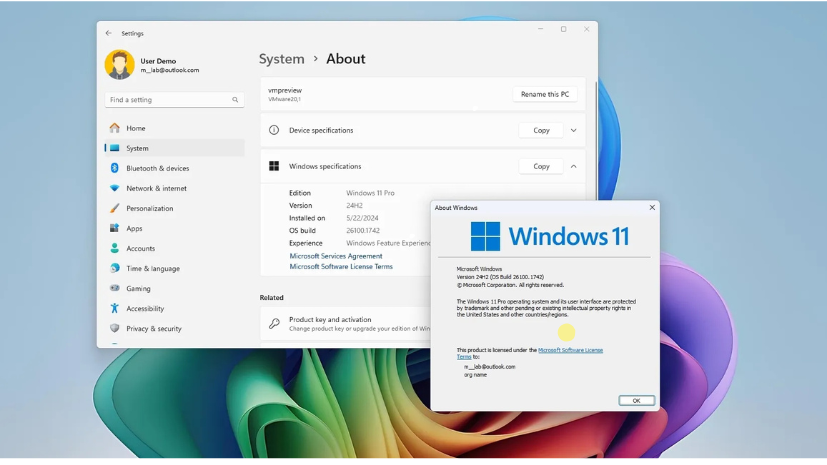Click the Accessibility figure icon
The image size is (827, 465).
click(x=115, y=308)
